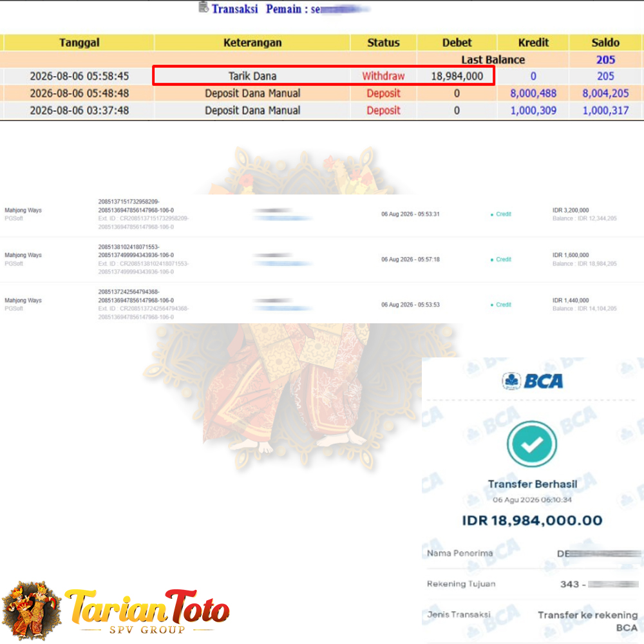The height and width of the screenshot is (644, 644).
Task: Click the 18,984,000 debet amount
Action: point(457,76)
